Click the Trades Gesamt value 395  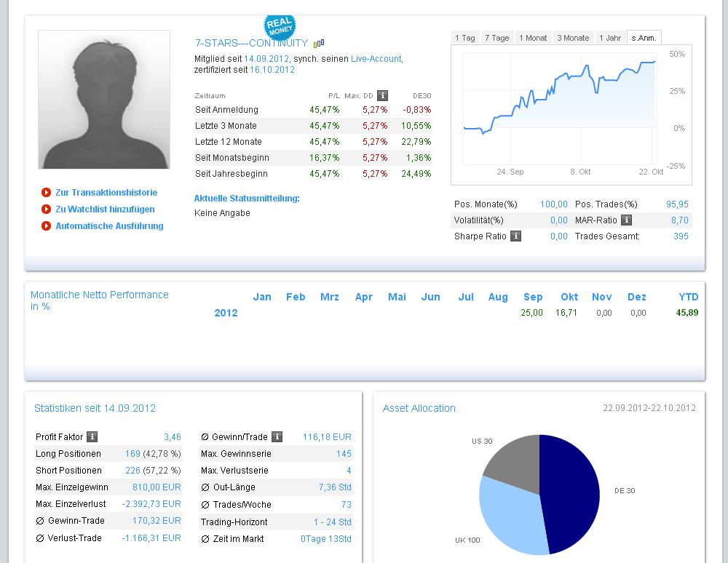point(681,236)
